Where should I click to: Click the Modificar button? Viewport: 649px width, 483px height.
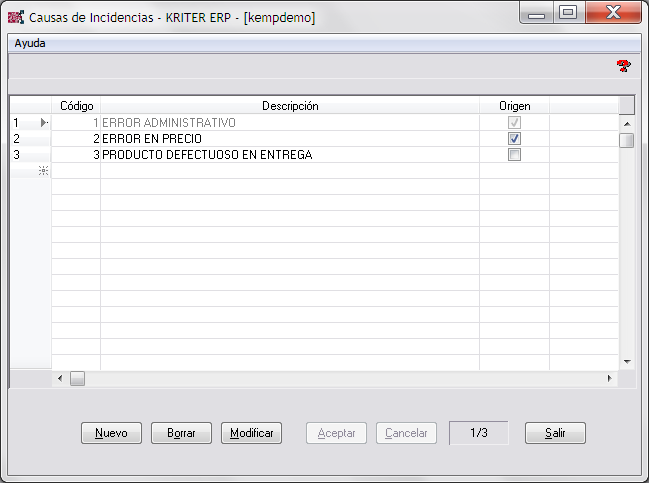pyautogui.click(x=251, y=433)
